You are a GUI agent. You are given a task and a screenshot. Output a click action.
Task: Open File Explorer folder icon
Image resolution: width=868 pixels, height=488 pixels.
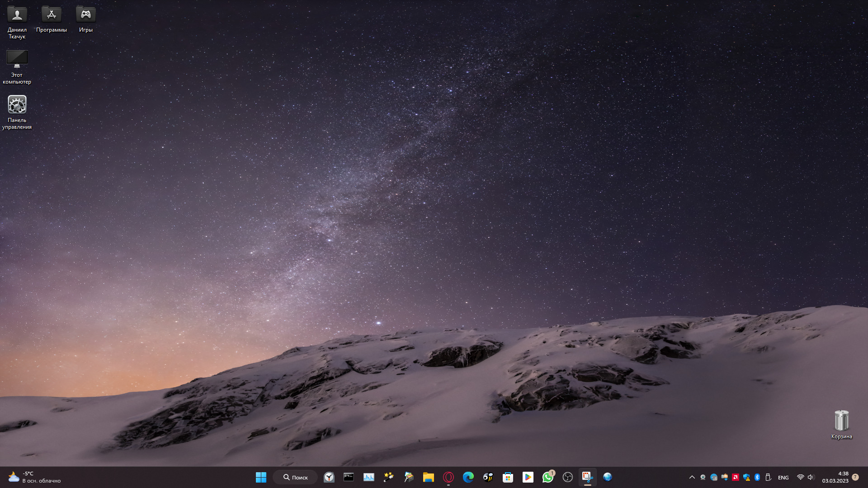[428, 477]
